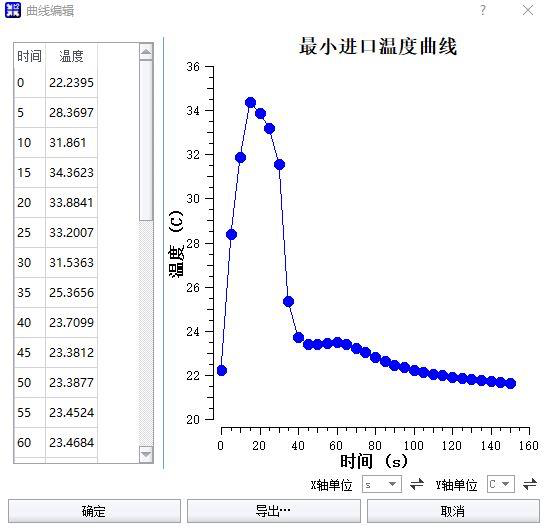The width and height of the screenshot is (548, 529).
Task: Close the 曲线编辑 dialog
Action: 528,10
